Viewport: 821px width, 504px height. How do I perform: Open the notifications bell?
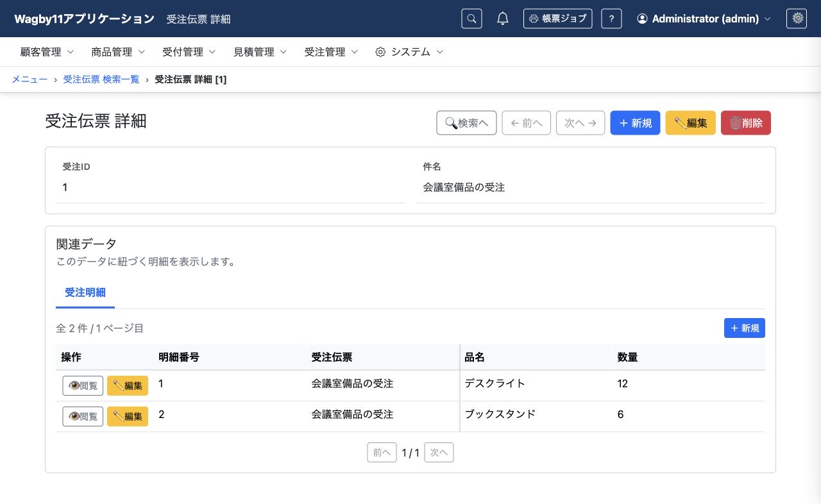click(x=503, y=19)
